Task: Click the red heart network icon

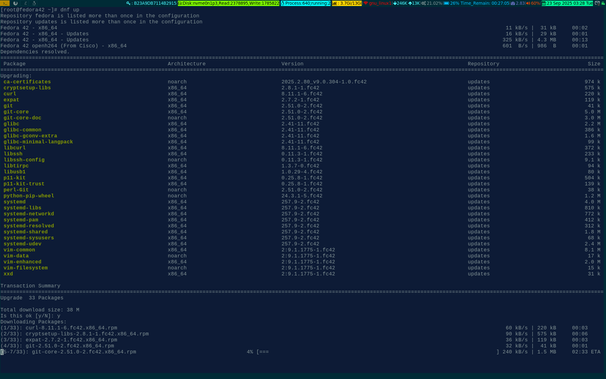Action: click(366, 3)
